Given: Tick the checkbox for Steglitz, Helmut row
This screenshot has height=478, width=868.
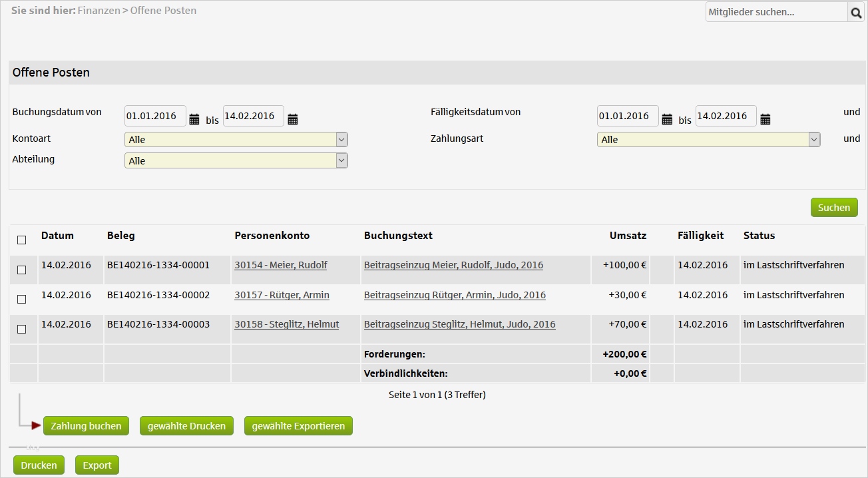Looking at the screenshot, I should [x=22, y=329].
